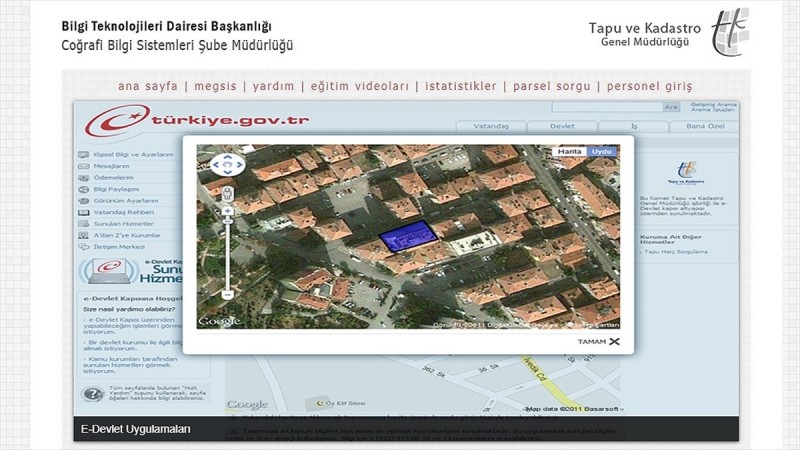
Task: Click the Kişisel Bilgi ve Ayarlarım icon
Action: pos(83,155)
